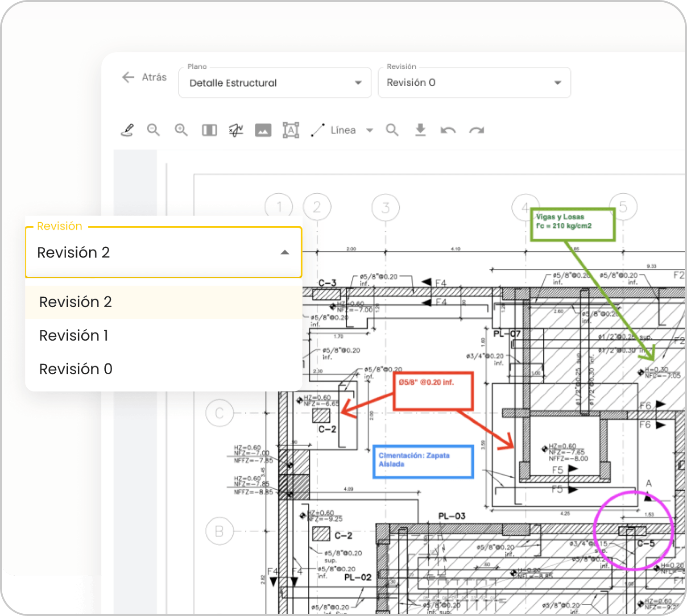This screenshot has height=616, width=687.
Task: Select the red Ø5/8" @0.20 inf. annotation box
Action: click(x=433, y=391)
